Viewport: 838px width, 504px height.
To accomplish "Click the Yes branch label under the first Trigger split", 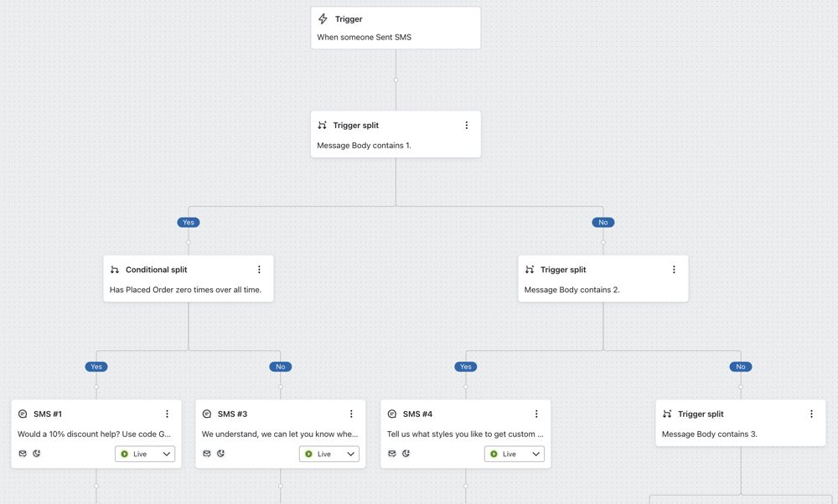I will point(189,223).
